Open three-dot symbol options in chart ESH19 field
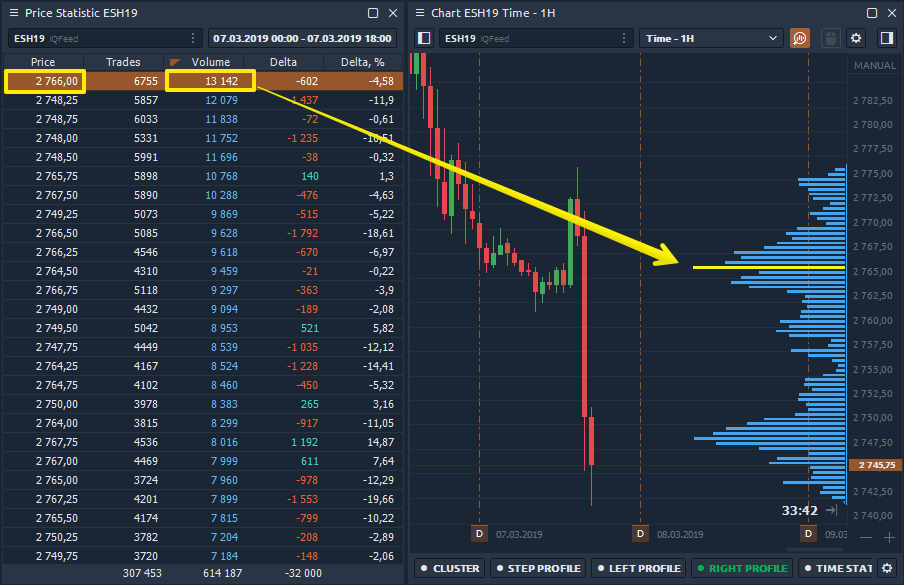The width and height of the screenshot is (904, 585). (x=625, y=38)
